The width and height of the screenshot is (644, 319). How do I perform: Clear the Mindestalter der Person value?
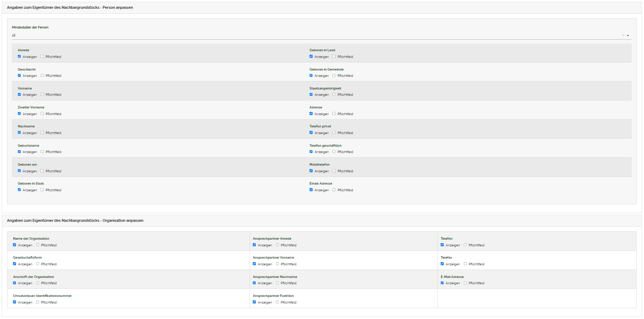pos(623,35)
